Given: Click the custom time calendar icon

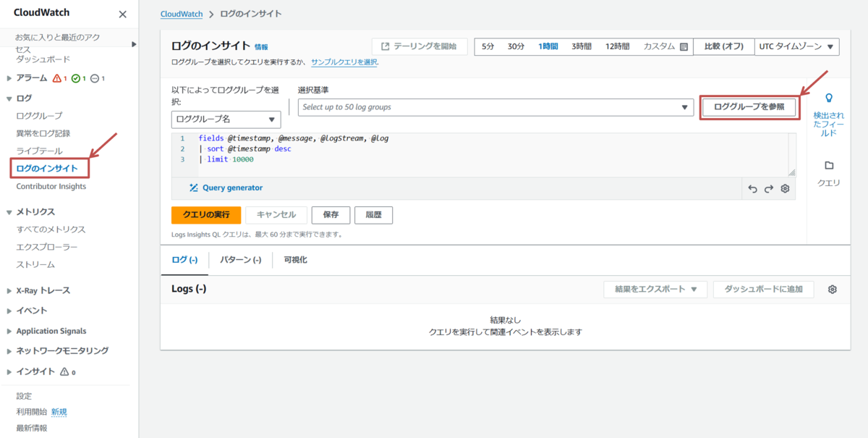Looking at the screenshot, I should 684,46.
